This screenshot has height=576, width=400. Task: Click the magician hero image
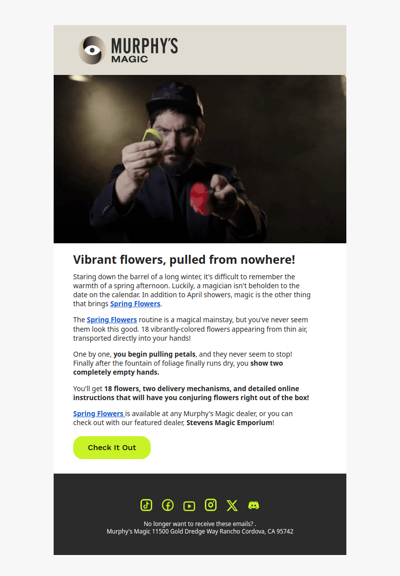(x=200, y=159)
